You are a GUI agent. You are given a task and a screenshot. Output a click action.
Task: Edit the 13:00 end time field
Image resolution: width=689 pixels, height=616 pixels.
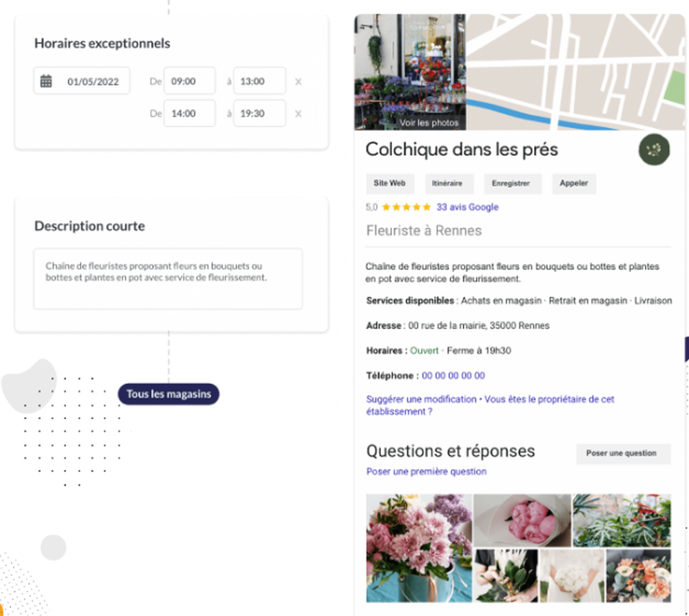click(x=259, y=81)
